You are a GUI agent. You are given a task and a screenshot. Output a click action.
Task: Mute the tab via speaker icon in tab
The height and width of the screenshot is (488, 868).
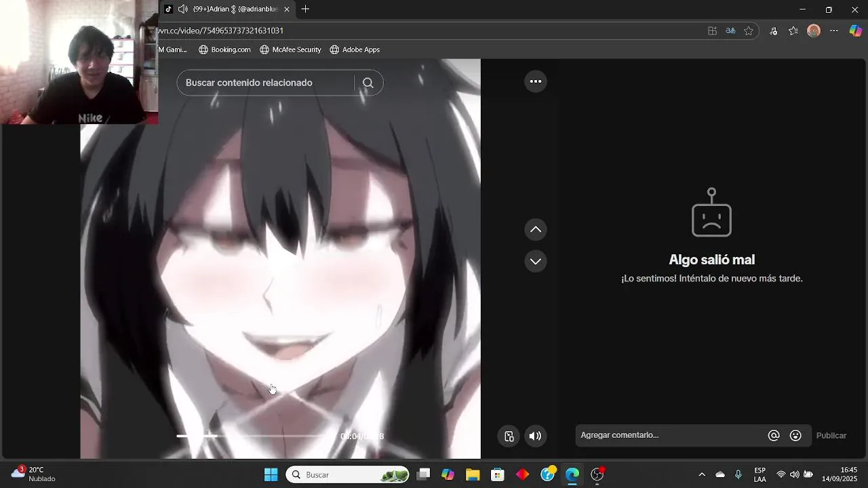182,9
